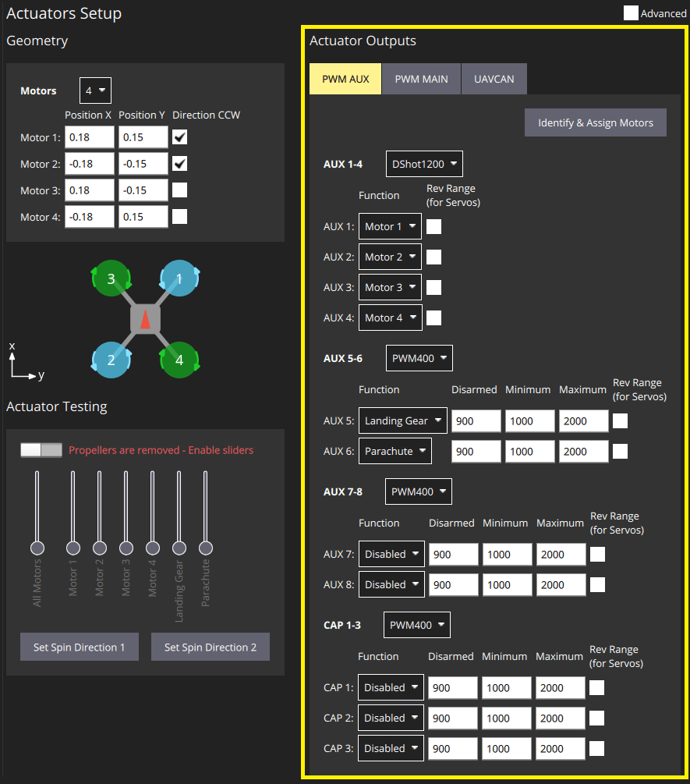Click the All Motors slider handle

pyautogui.click(x=37, y=548)
